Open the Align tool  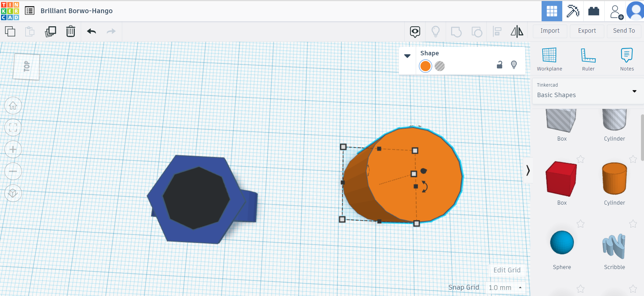pos(497,32)
